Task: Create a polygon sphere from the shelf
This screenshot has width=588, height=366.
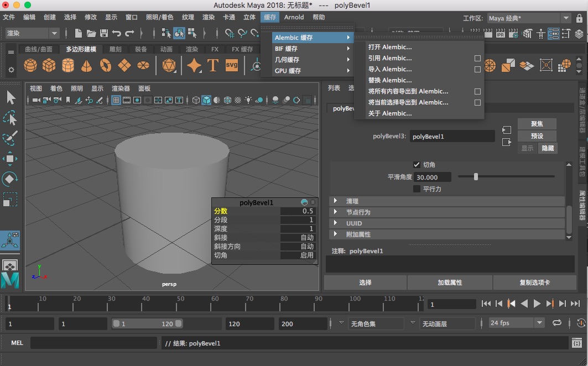Action: [x=30, y=65]
